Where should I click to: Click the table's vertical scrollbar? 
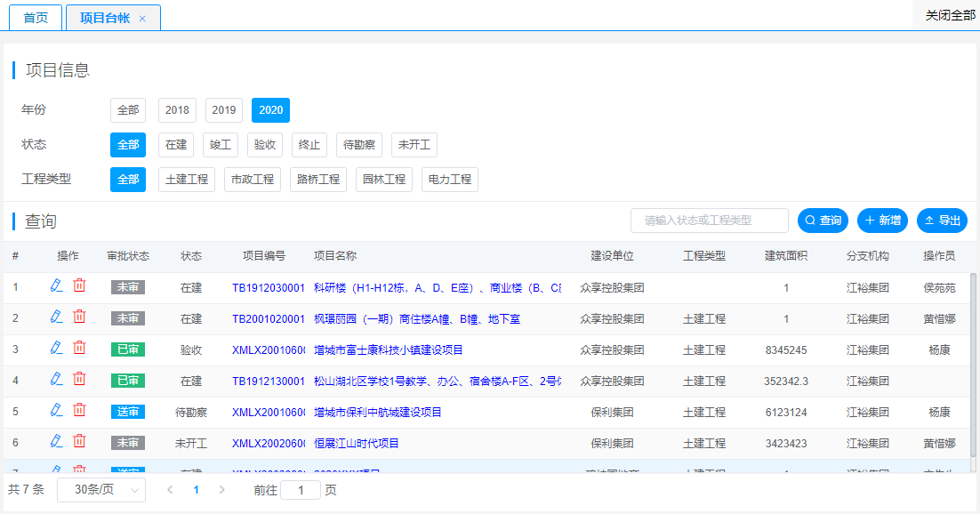pos(973,364)
